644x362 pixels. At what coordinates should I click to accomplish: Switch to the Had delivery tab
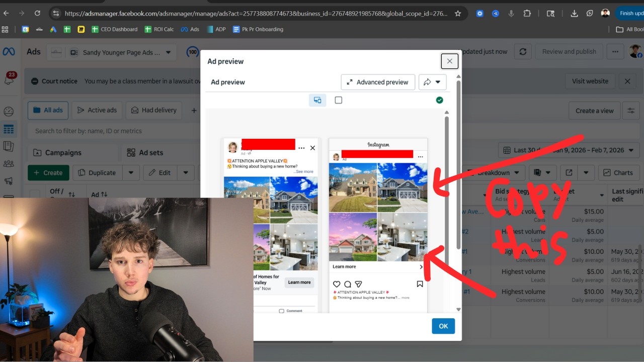tap(154, 110)
